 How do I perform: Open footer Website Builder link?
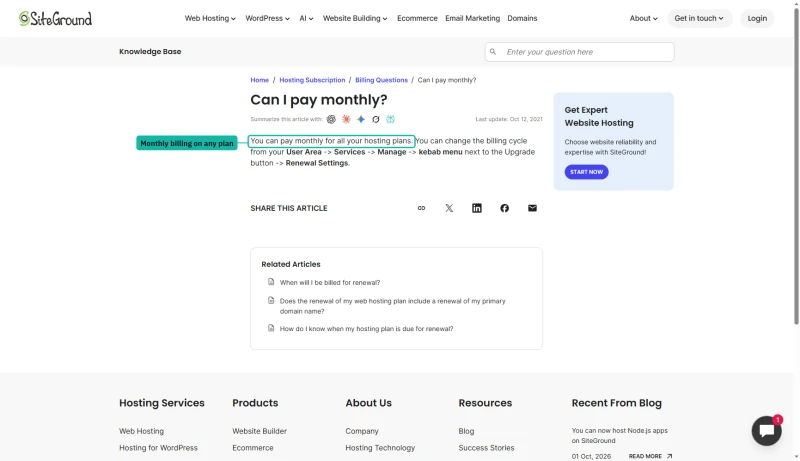tap(259, 431)
